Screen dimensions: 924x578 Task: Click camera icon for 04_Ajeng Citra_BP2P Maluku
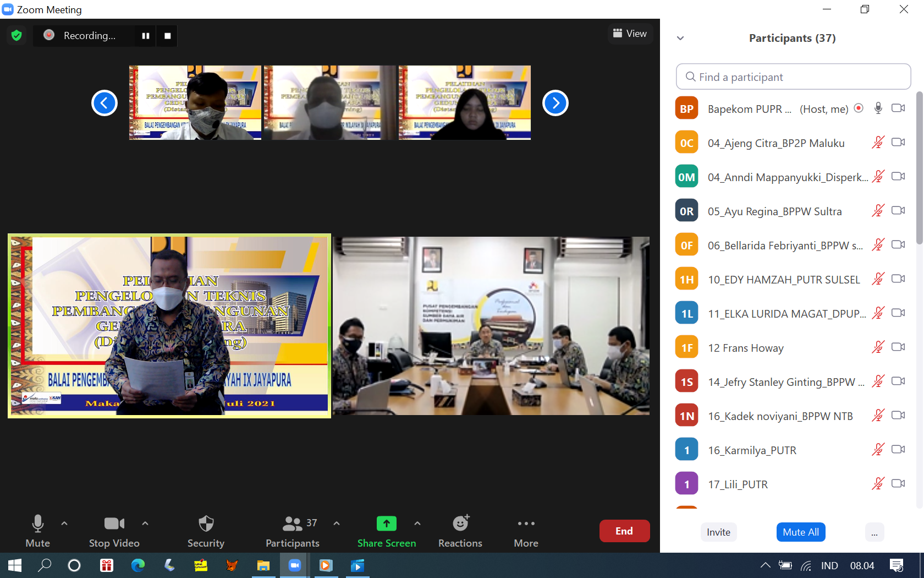pos(898,143)
